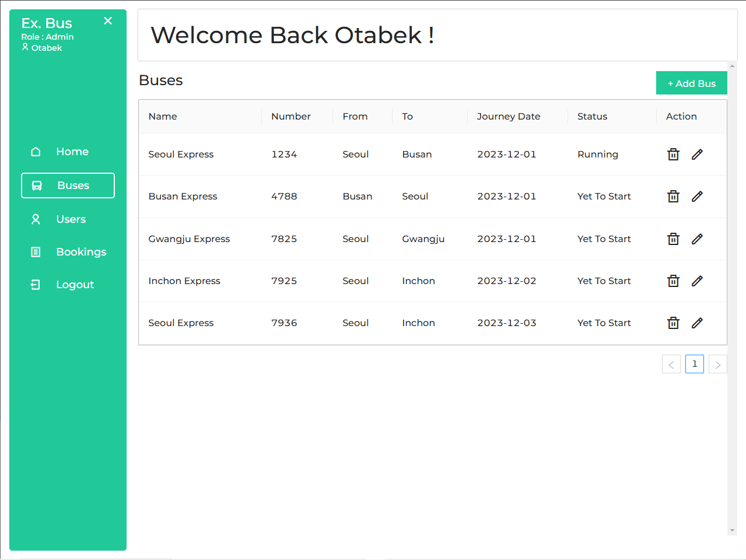This screenshot has width=746, height=560.
Task: Edit the Seoul Express 1234 bus
Action: [x=697, y=155]
